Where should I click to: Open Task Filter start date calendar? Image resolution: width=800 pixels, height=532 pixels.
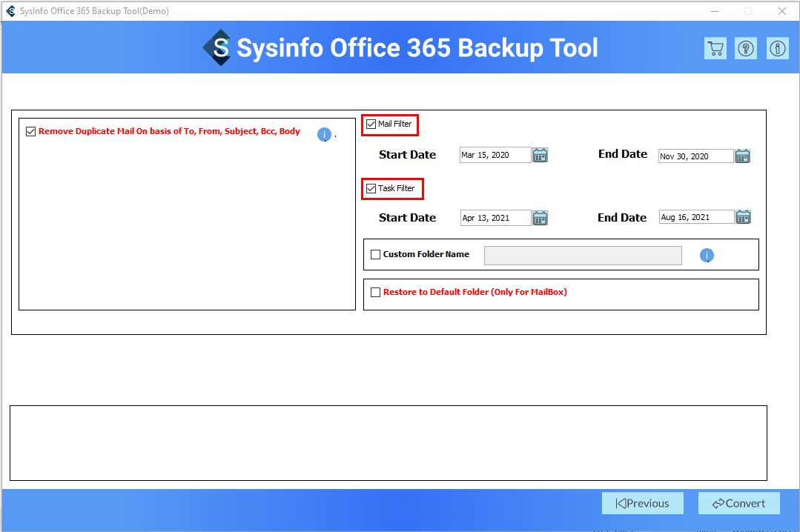click(x=541, y=218)
